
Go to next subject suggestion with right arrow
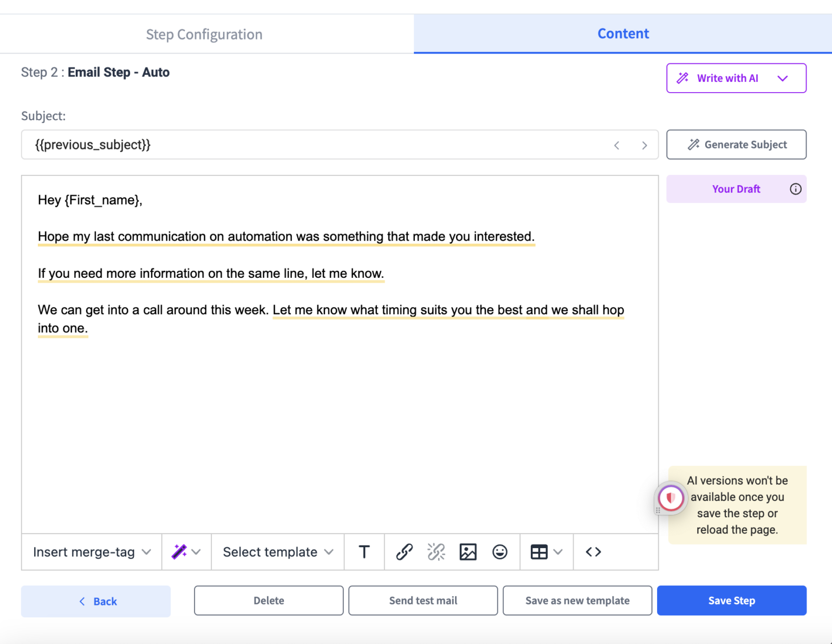[645, 145]
